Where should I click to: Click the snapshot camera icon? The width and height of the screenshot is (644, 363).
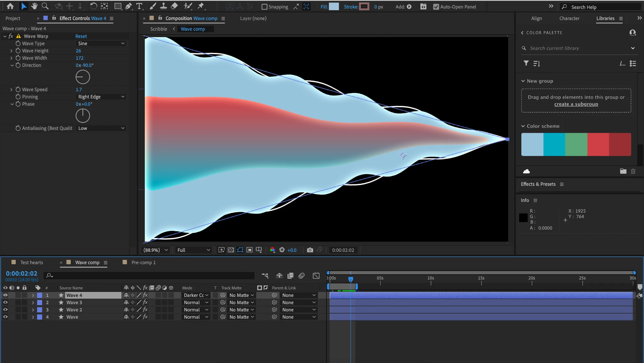click(x=310, y=250)
